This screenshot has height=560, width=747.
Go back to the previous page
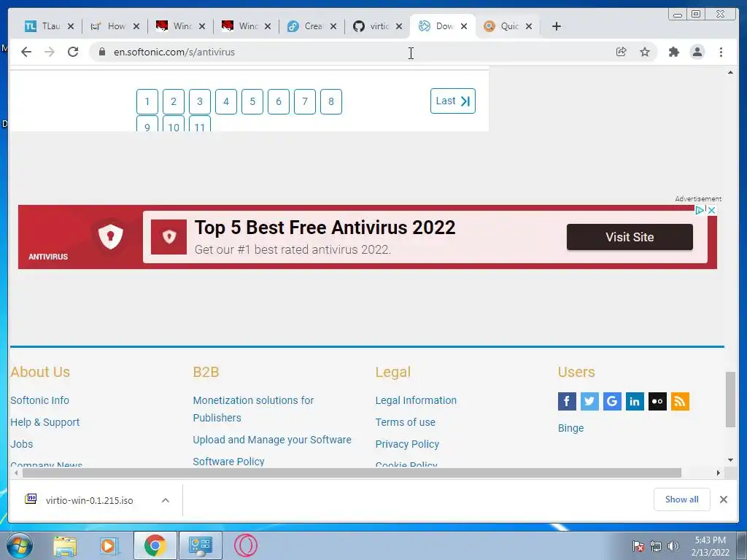click(x=26, y=52)
